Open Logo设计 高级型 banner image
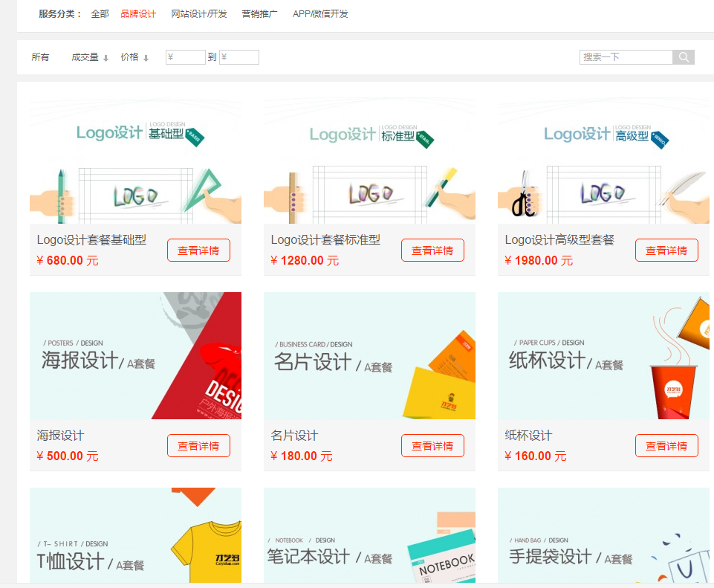The height and width of the screenshot is (588, 714). pyautogui.click(x=603, y=160)
